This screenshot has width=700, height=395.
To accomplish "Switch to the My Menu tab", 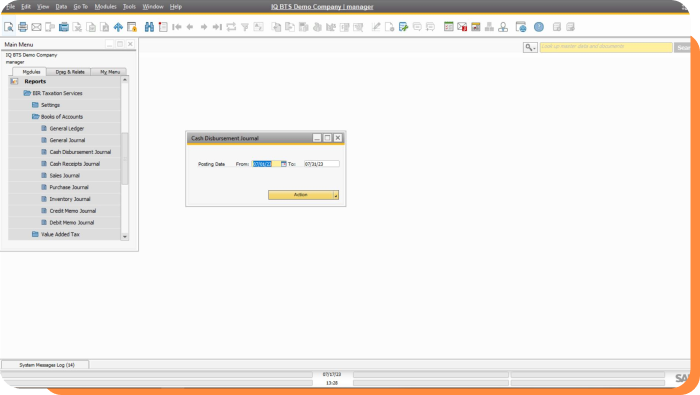I will tap(110, 72).
